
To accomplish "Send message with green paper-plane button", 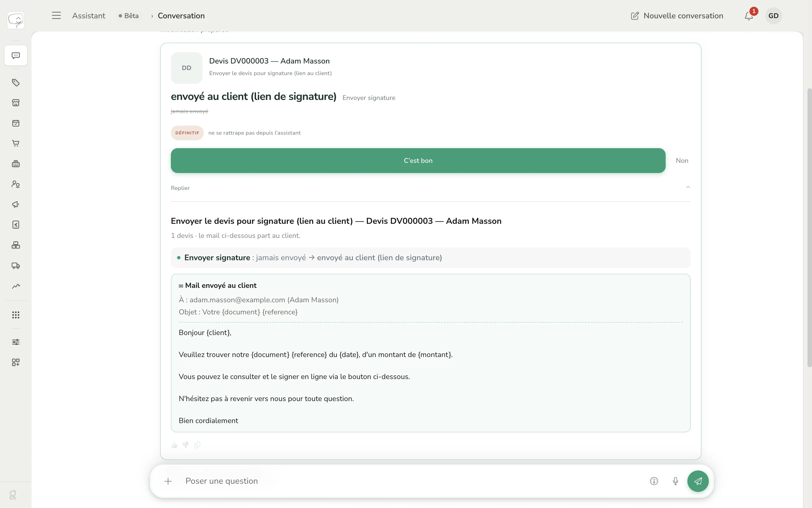I will click(x=698, y=481).
